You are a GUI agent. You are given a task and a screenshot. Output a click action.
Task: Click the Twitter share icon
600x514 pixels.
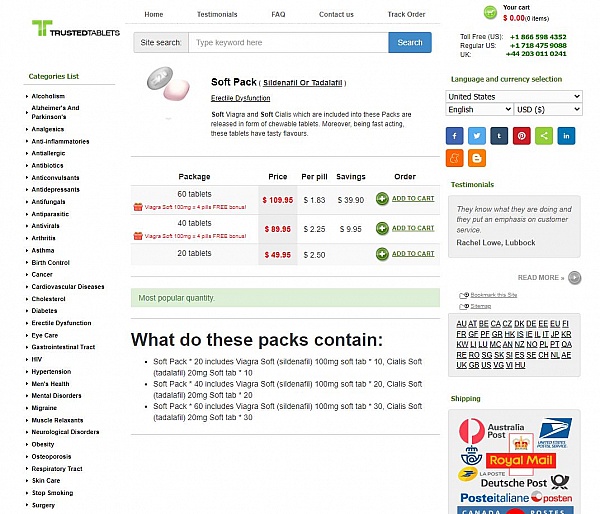click(x=477, y=136)
